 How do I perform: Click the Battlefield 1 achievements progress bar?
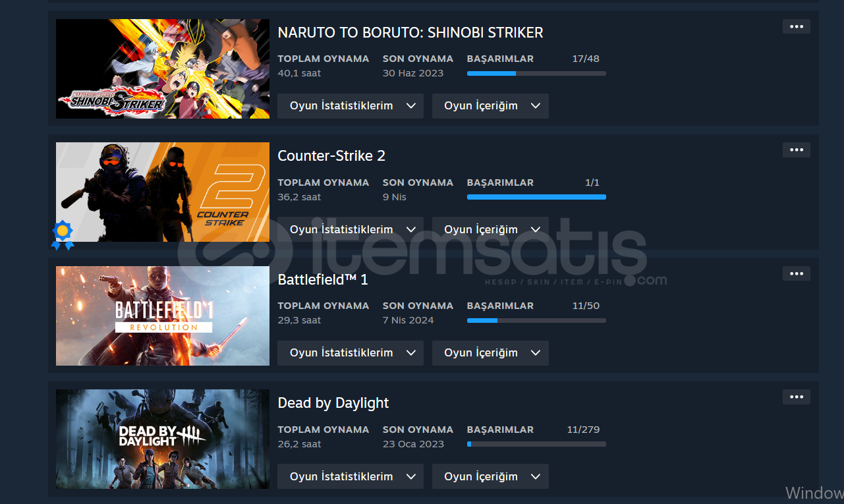point(536,320)
